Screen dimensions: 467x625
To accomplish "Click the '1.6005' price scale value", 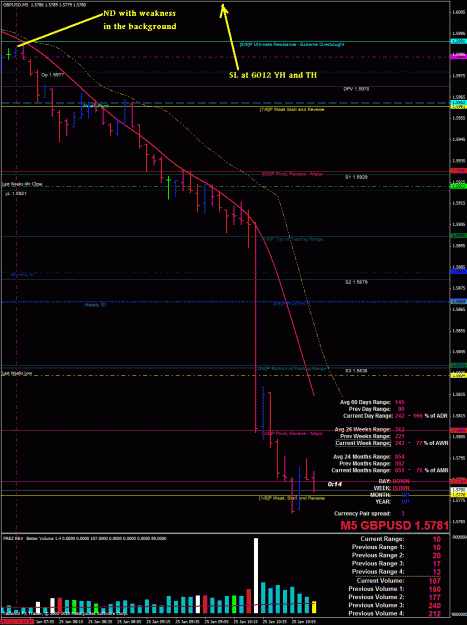I will [459, 12].
